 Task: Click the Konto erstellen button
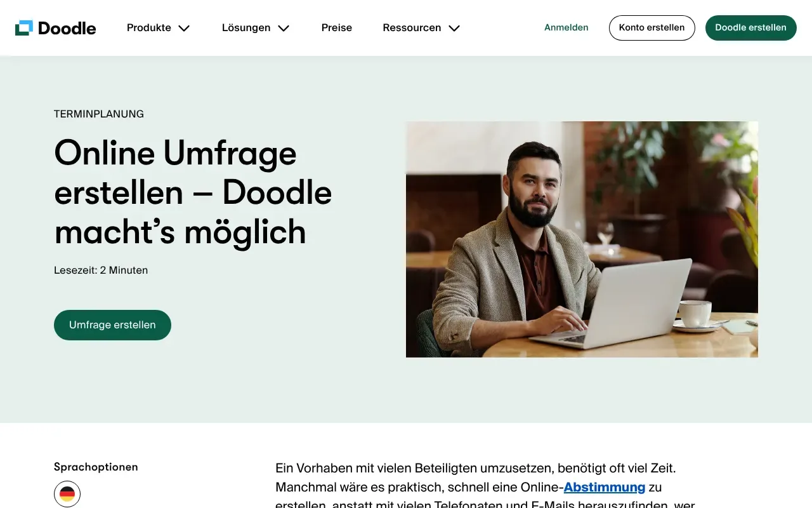652,28
